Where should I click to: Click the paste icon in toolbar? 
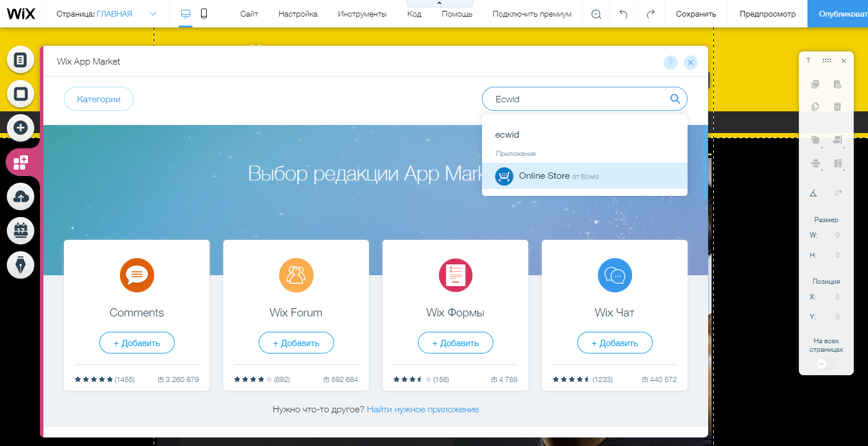pyautogui.click(x=837, y=85)
